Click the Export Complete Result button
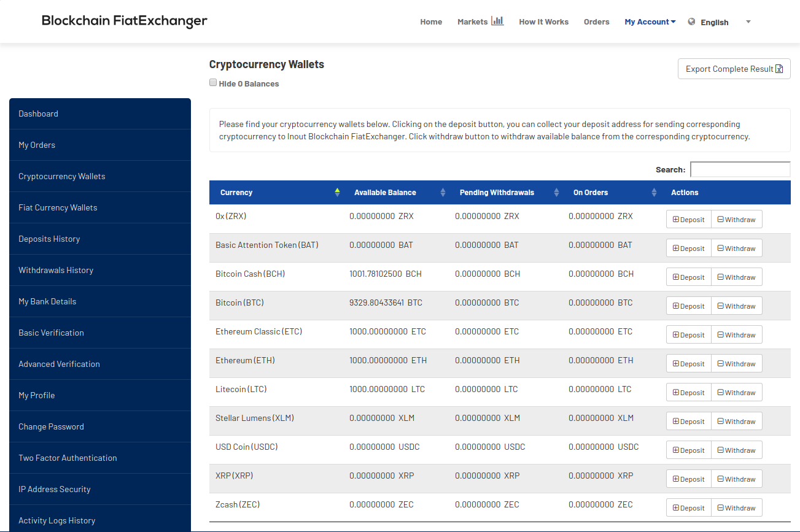Viewport: 800px width, 532px height. coord(734,69)
